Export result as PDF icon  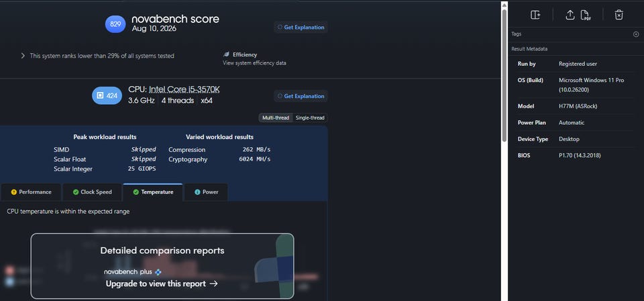(585, 15)
